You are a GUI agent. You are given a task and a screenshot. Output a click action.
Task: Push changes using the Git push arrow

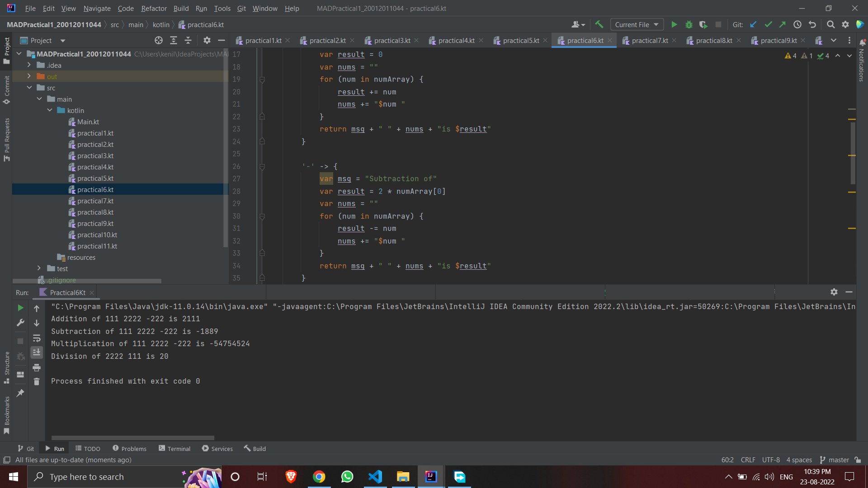(783, 24)
